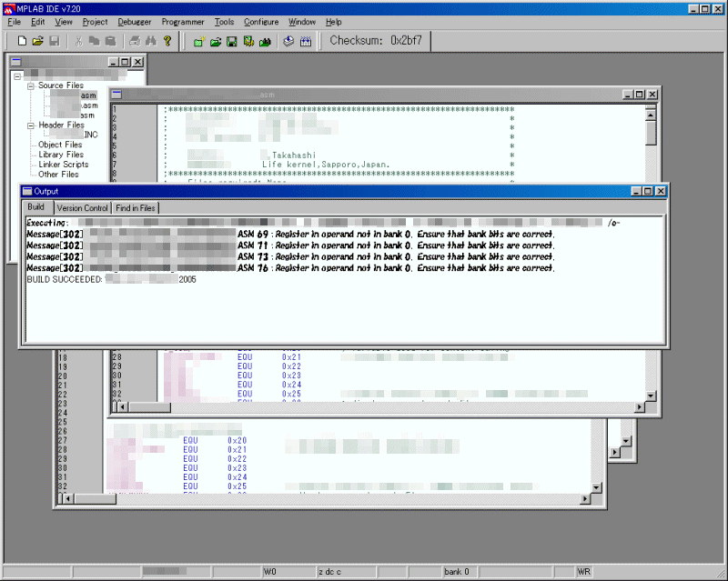Switch to the Version Control tab
The image size is (728, 581).
pos(82,208)
